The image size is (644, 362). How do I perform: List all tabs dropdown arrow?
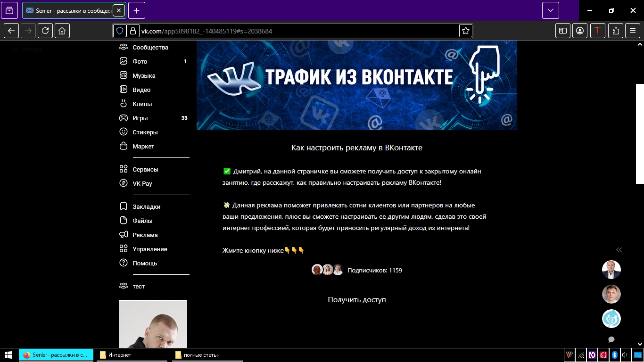click(551, 10)
